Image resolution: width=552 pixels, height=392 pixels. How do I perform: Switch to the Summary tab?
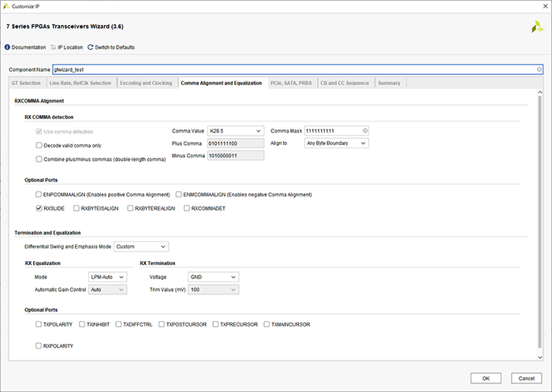389,83
